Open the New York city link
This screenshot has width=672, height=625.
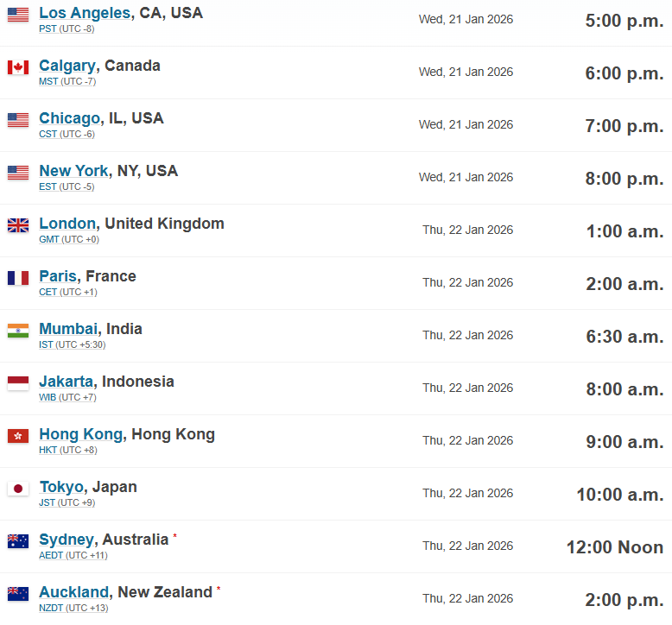click(x=73, y=171)
